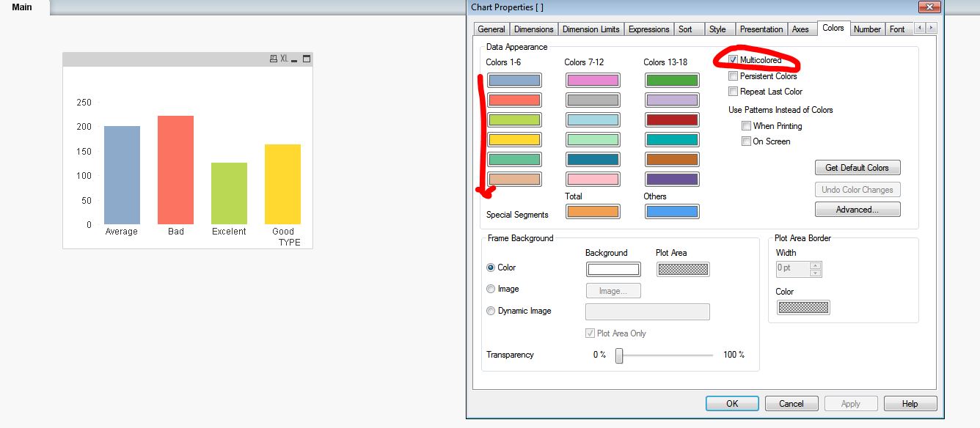980x428 pixels.
Task: Switch to Presentation tab
Action: click(761, 29)
